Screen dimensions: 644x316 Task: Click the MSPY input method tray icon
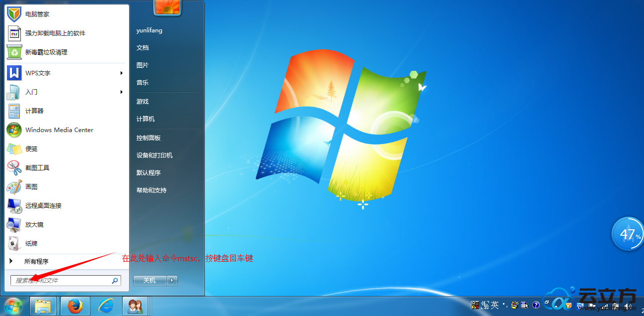475,305
